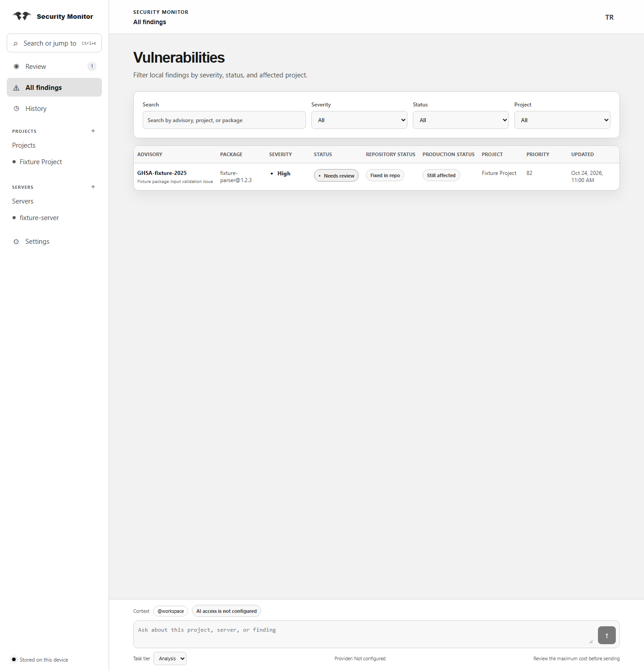Click the Oct 24, 2026 updated date
The height and width of the screenshot is (671, 644).
point(587,177)
